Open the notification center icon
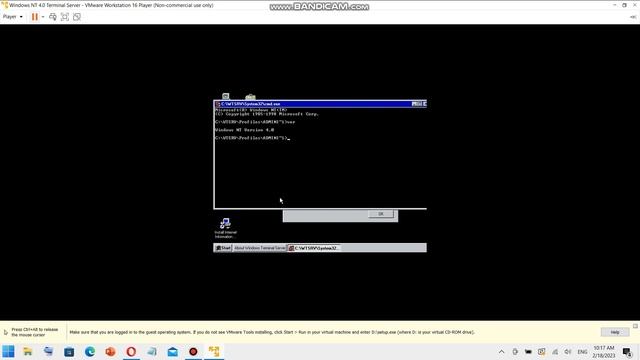This screenshot has width=640, height=360. click(x=627, y=352)
